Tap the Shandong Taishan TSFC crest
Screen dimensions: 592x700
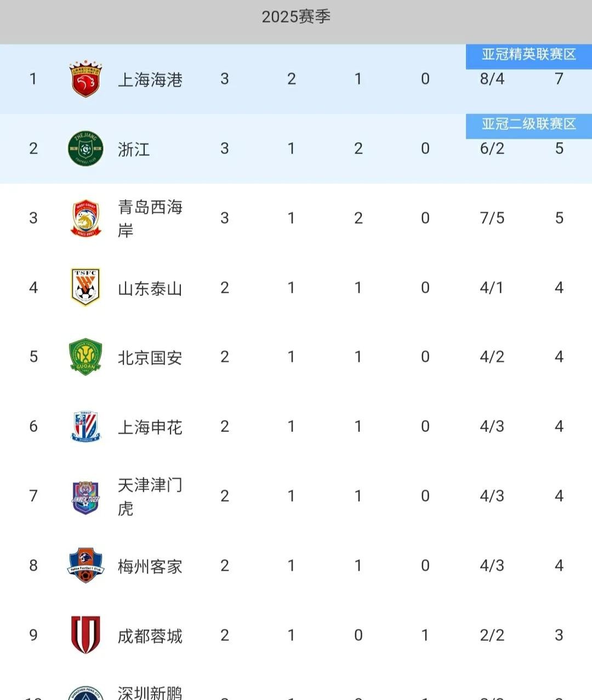tap(86, 287)
